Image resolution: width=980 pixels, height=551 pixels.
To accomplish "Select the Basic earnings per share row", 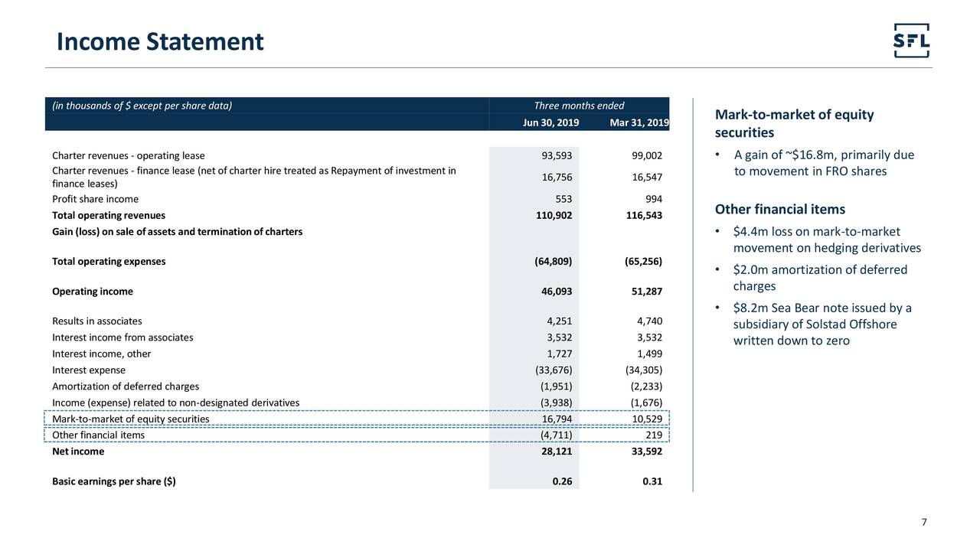I will (113, 481).
